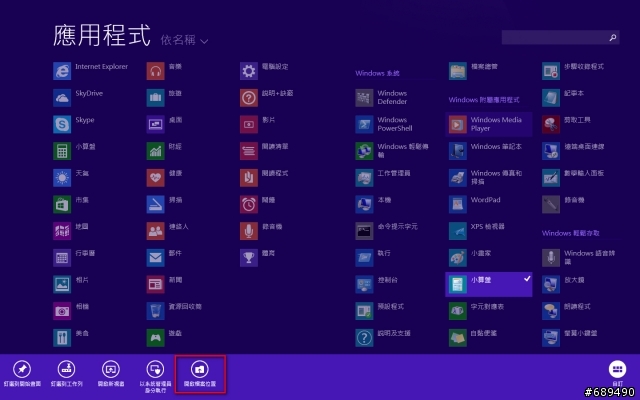Image resolution: width=640 pixels, height=400 pixels.
Task: Expand the 依名稱 sort dropdown
Action: tap(184, 40)
